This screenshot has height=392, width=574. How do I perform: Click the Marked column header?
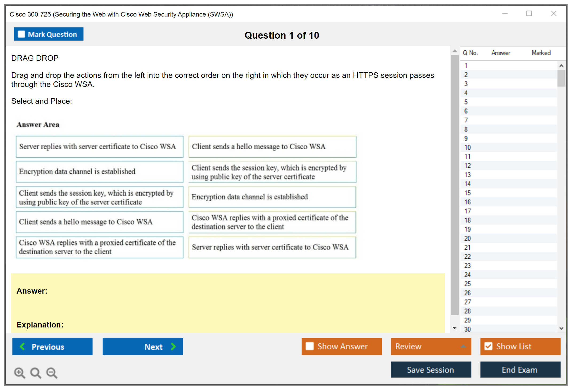tap(541, 53)
